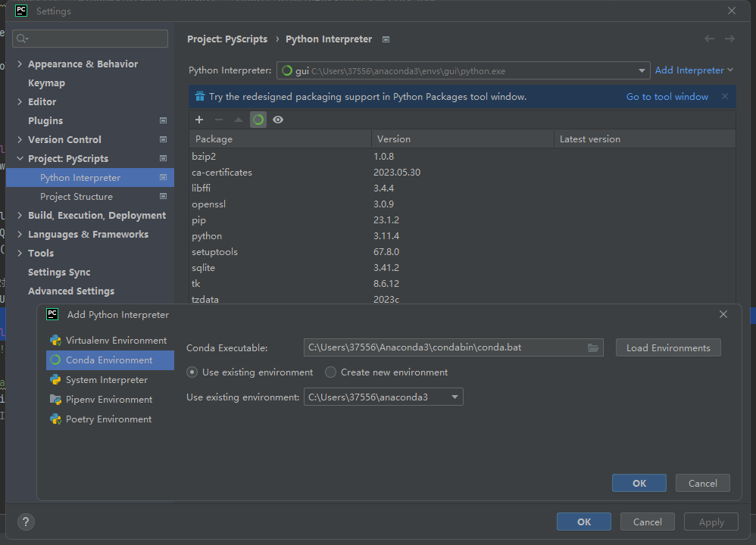Click Cancel at the bottom of Settings
This screenshot has height=545, width=756.
[x=647, y=522]
